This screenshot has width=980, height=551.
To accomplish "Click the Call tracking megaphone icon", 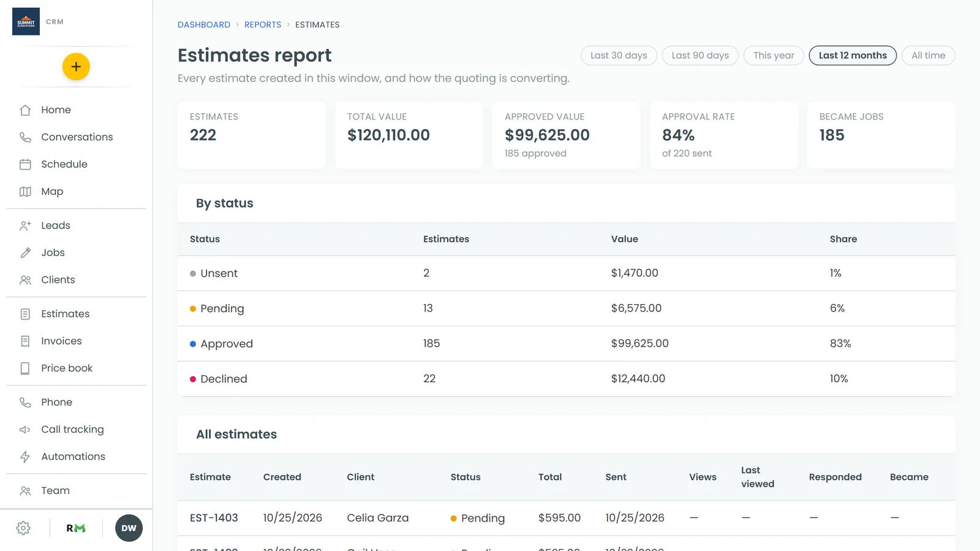I will (x=25, y=429).
